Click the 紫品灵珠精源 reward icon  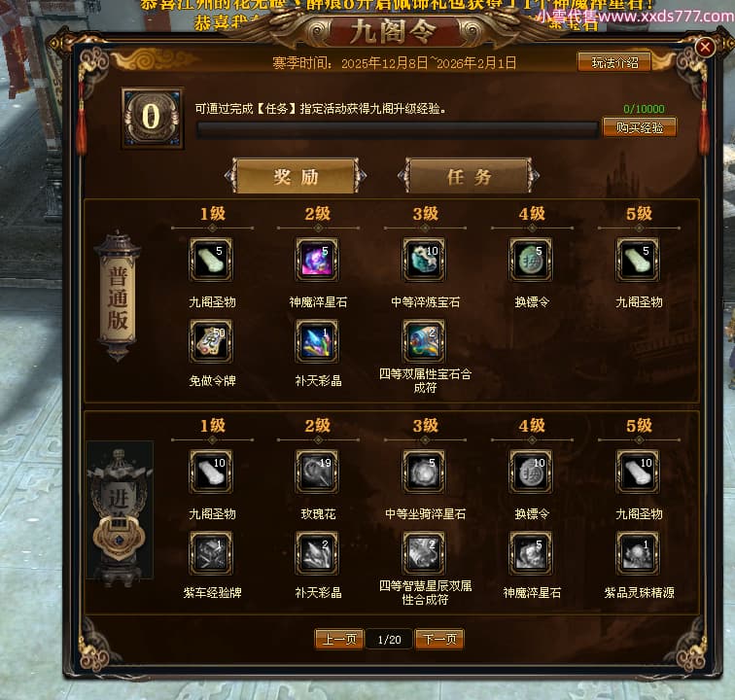pyautogui.click(x=638, y=553)
